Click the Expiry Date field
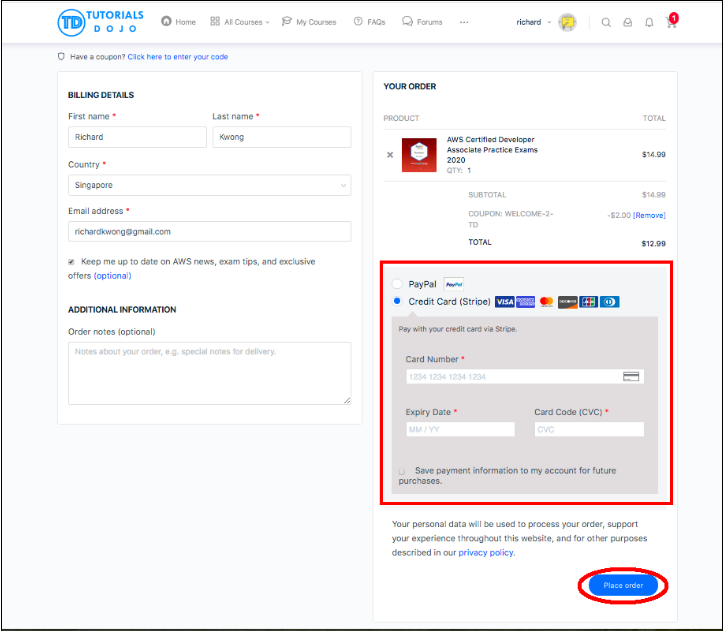724x631 pixels. [460, 429]
